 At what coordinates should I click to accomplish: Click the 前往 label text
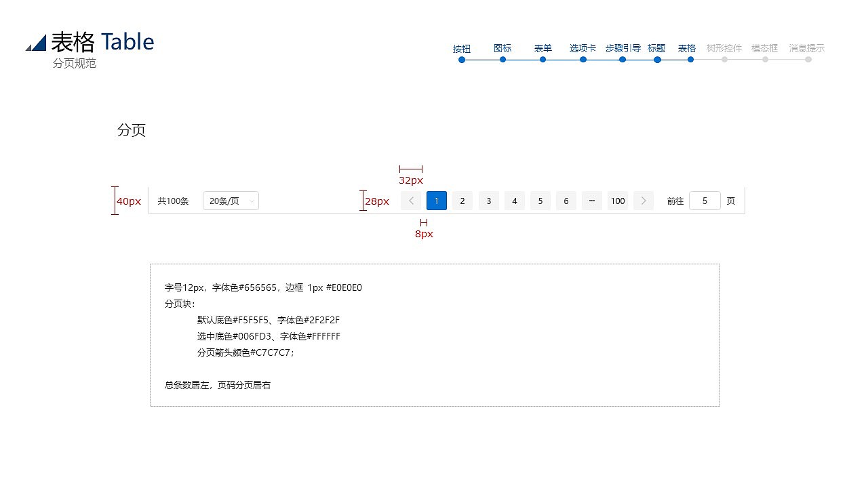pyautogui.click(x=675, y=201)
